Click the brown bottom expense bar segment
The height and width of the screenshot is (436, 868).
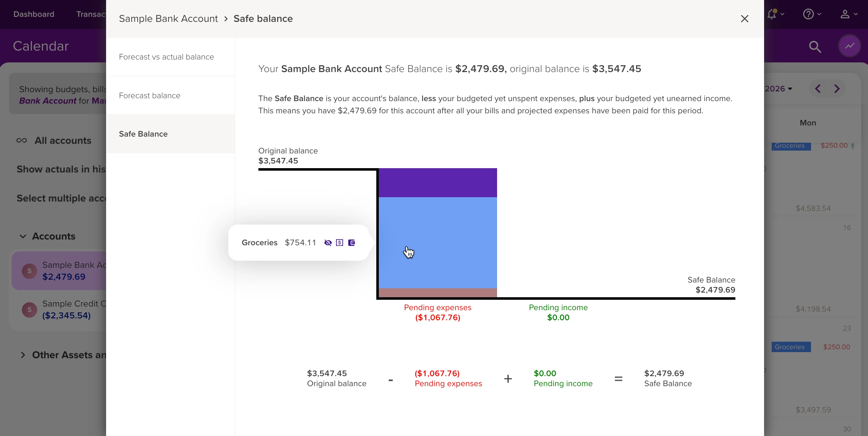pyautogui.click(x=438, y=293)
